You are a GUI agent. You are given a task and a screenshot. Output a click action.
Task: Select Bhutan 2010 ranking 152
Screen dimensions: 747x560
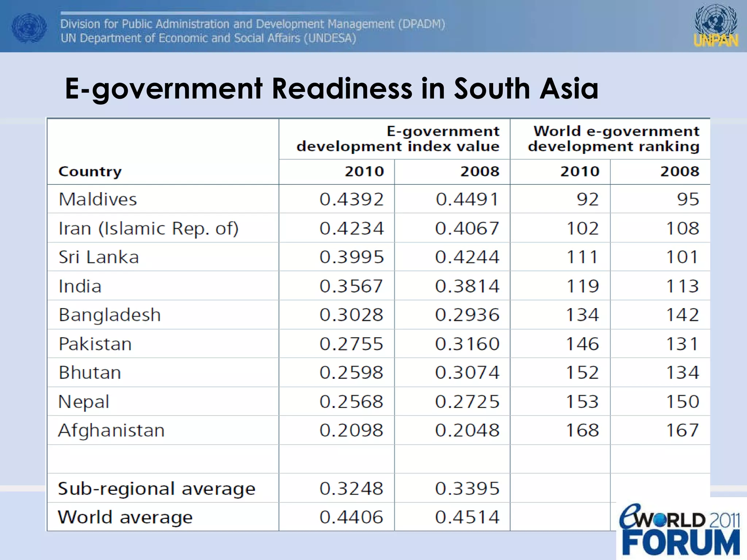582,373
